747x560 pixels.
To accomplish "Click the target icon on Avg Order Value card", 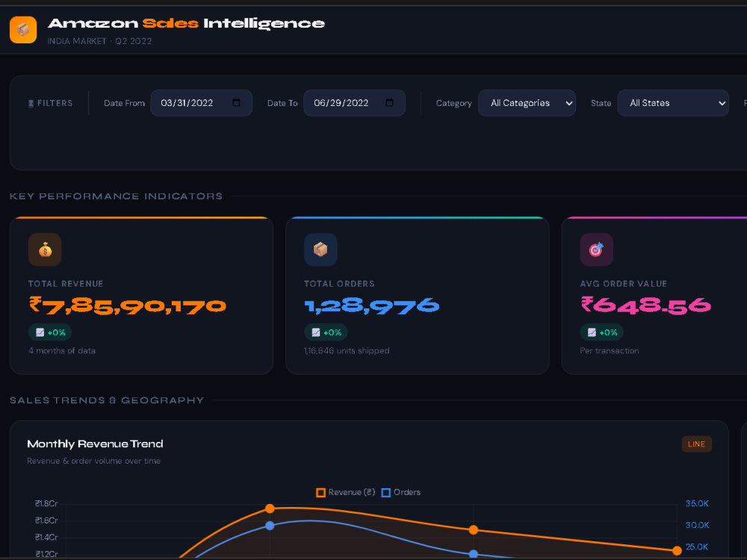I will point(596,249).
